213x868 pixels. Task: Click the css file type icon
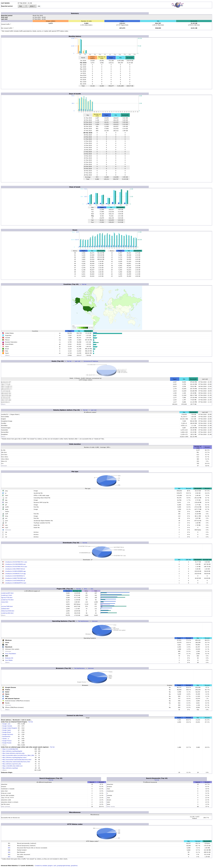3,498
